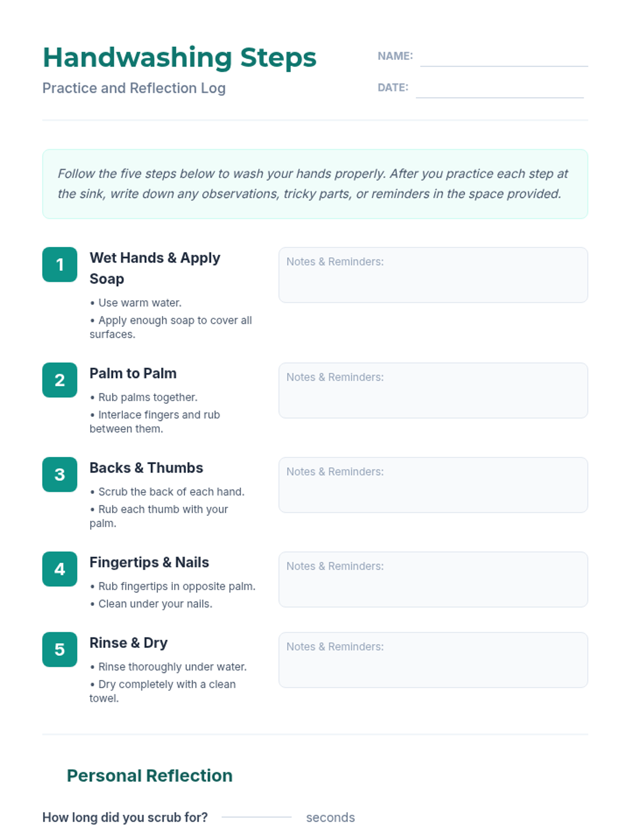Click notes box for Palm to Palm
The height and width of the screenshot is (840, 630).
pyautogui.click(x=433, y=391)
